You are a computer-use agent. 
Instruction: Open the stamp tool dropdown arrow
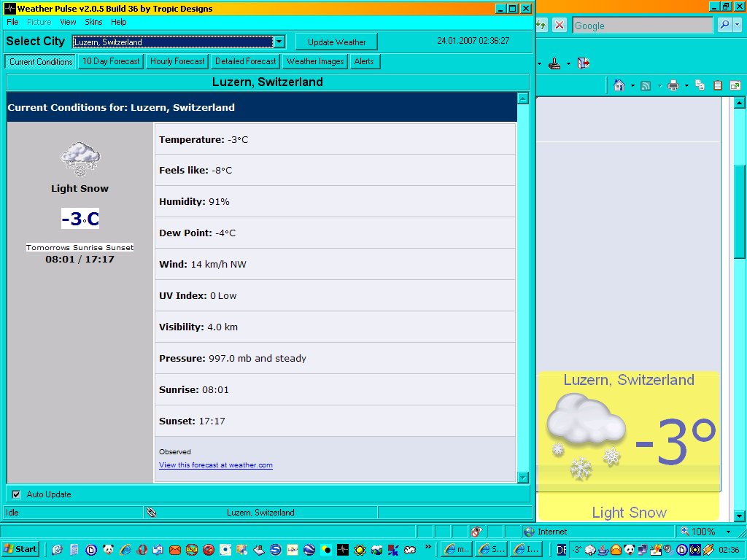click(568, 63)
